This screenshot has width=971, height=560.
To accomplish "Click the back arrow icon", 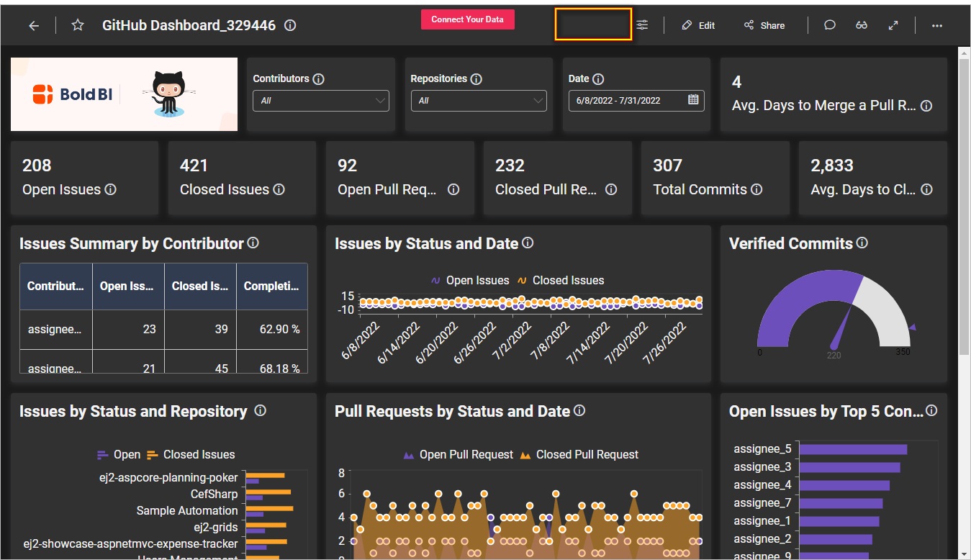I will coord(34,25).
